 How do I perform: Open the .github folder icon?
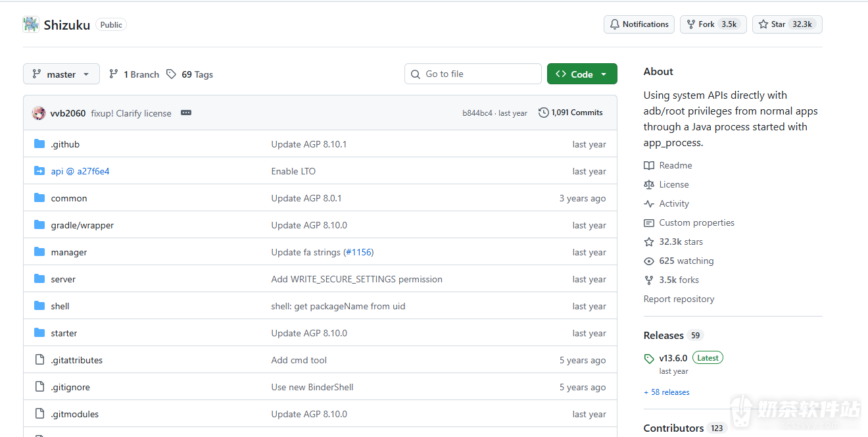39,144
